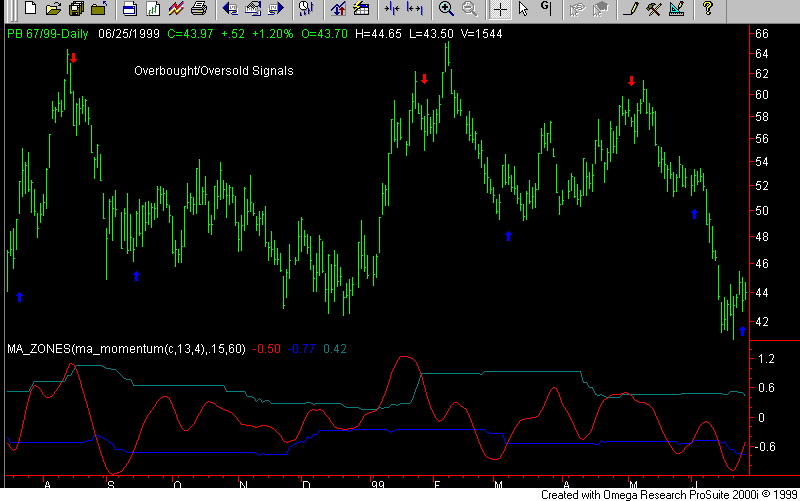
Task: Click the Created with Omega Research ProSuite text
Action: tap(669, 495)
